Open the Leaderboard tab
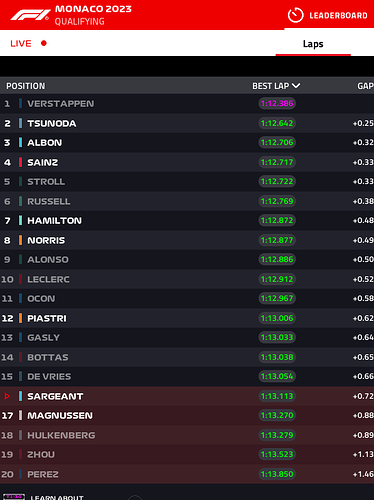This screenshot has height=500, width=374. point(338,15)
